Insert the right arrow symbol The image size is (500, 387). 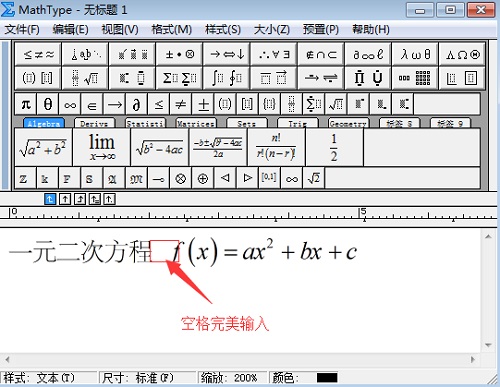coord(114,105)
